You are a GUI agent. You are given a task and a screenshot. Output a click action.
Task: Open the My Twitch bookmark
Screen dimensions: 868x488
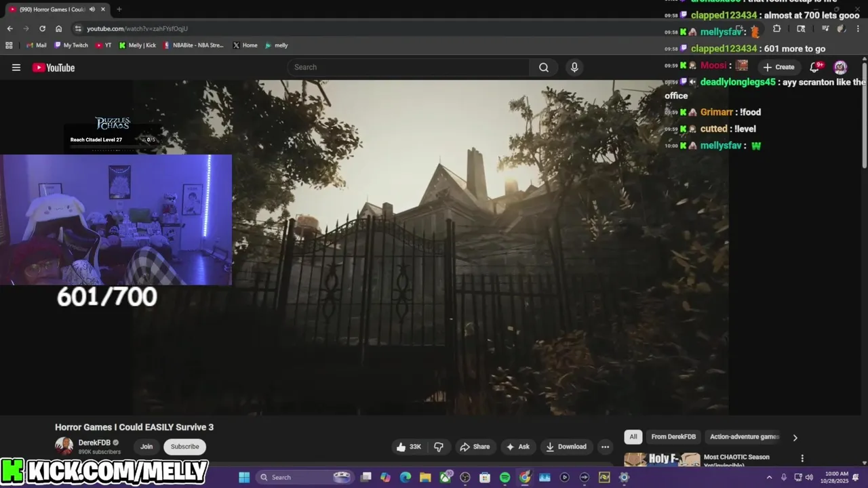click(x=71, y=45)
